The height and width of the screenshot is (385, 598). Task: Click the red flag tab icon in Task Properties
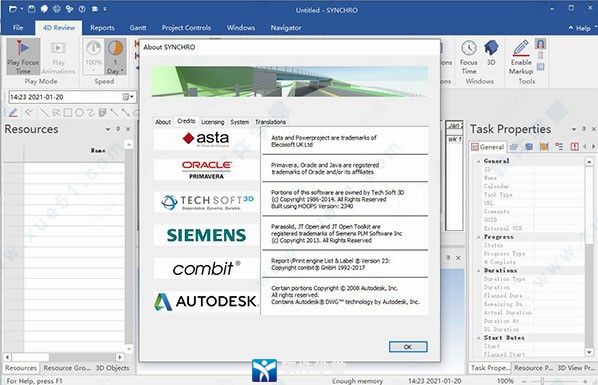[574, 147]
